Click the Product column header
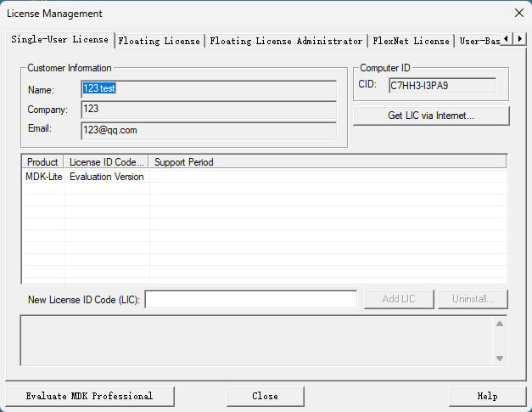Image resolution: width=532 pixels, height=412 pixels. pyautogui.click(x=42, y=162)
